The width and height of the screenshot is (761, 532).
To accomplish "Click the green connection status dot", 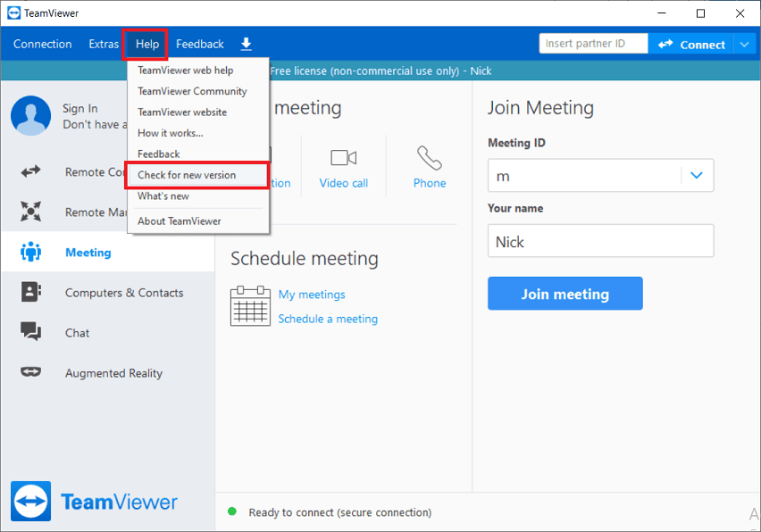I will tap(232, 511).
